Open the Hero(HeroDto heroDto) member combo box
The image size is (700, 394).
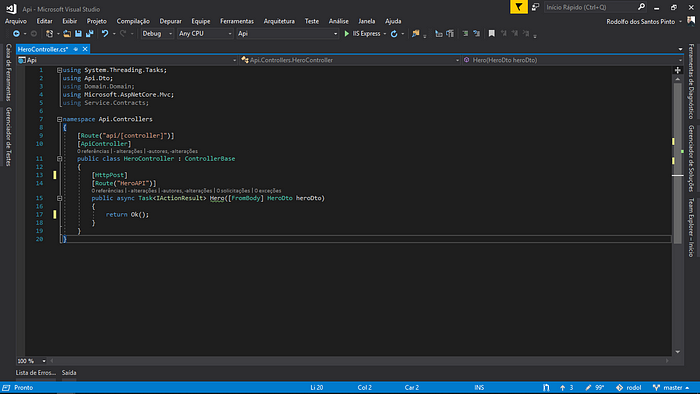point(573,60)
